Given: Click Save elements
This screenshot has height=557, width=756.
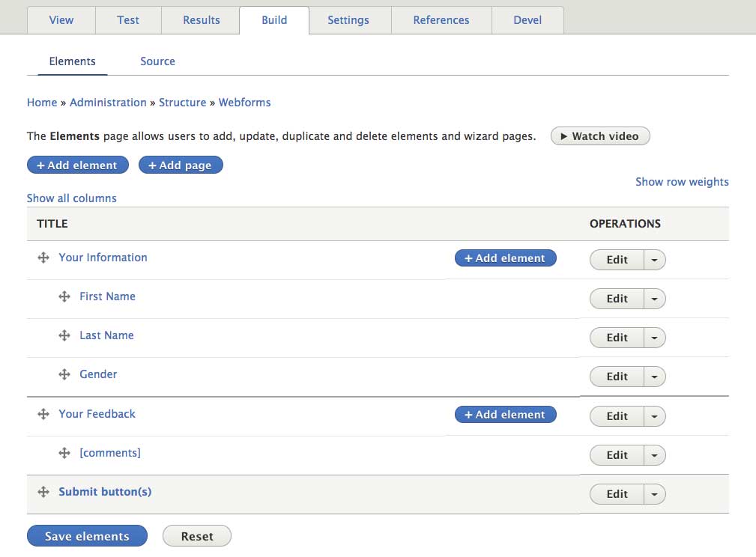Looking at the screenshot, I should tap(87, 536).
